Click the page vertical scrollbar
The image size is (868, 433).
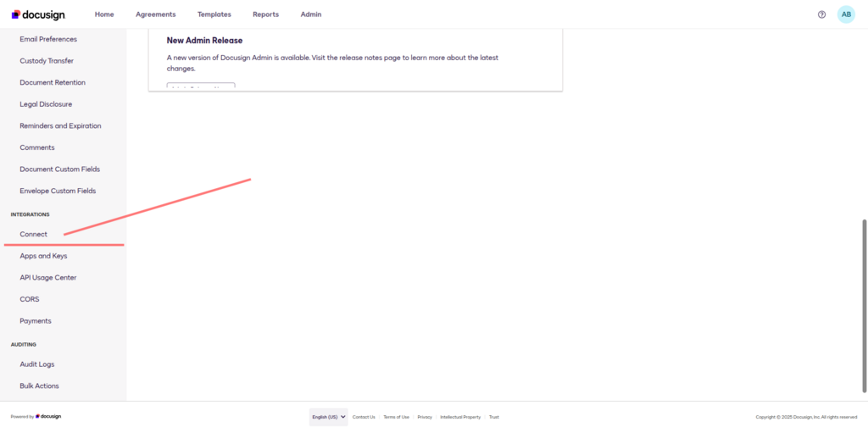pyautogui.click(x=864, y=305)
